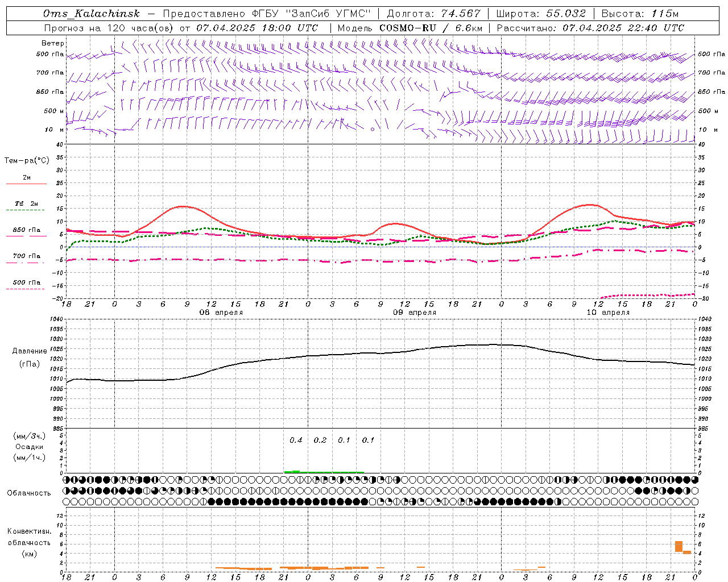Viewport: 728px width, 582px height.
Task: Click the Конвективн. облачность label
Action: (29, 537)
